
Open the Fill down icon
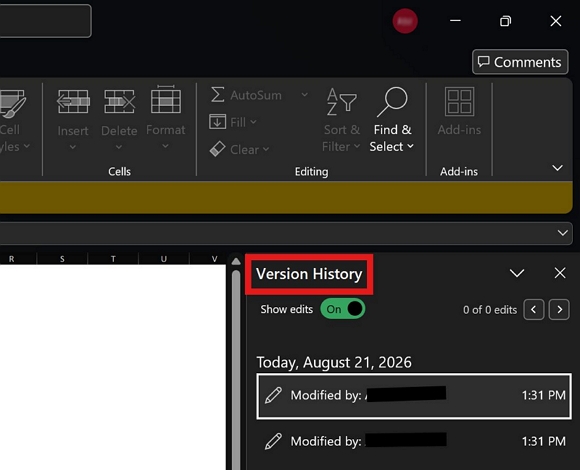[218, 122]
